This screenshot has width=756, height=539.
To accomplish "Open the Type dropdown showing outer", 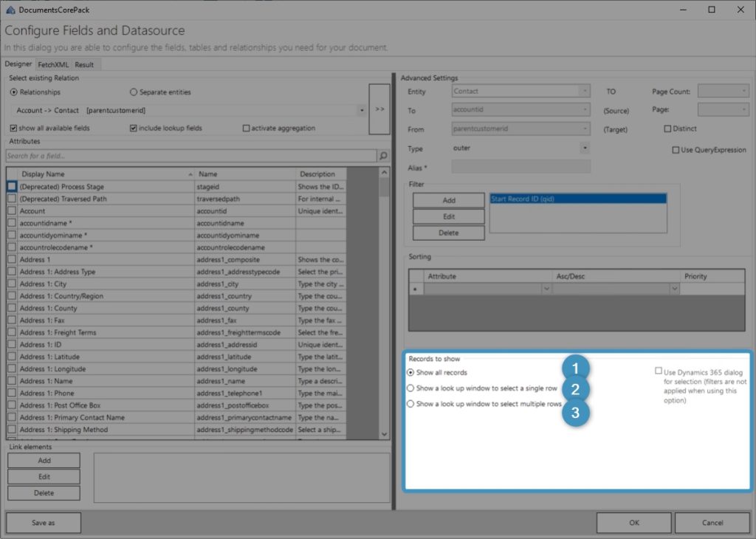I will tap(585, 148).
